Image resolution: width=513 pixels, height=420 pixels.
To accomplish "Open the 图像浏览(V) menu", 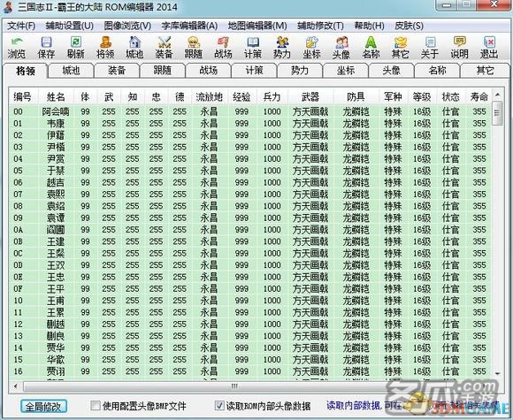I will pyautogui.click(x=127, y=26).
